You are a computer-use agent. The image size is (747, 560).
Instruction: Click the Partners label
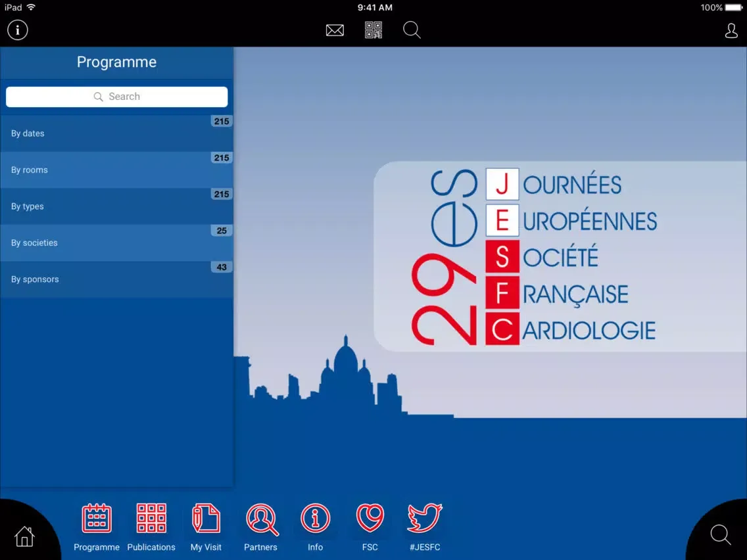pyautogui.click(x=260, y=547)
